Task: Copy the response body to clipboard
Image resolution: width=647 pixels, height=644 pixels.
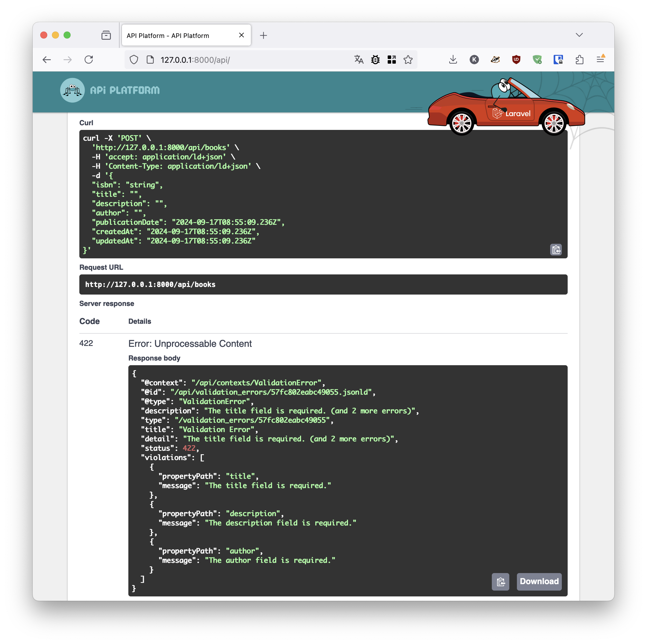Action: (x=500, y=582)
